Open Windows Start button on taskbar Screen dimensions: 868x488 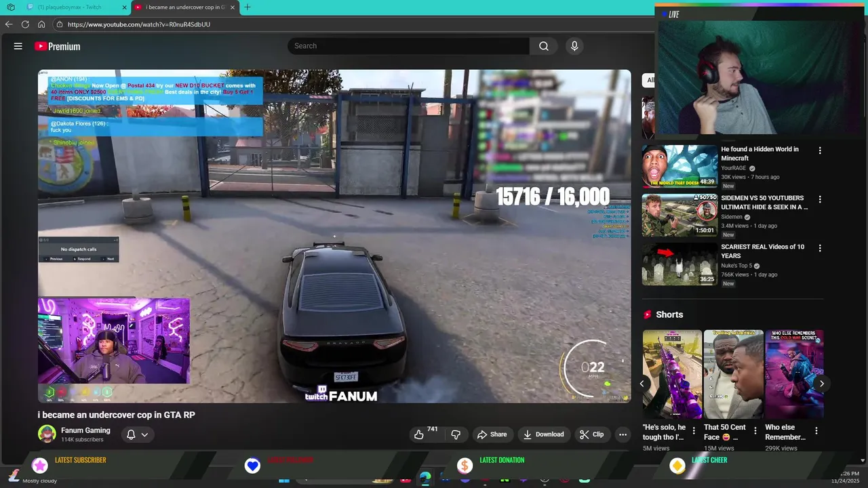point(284,480)
